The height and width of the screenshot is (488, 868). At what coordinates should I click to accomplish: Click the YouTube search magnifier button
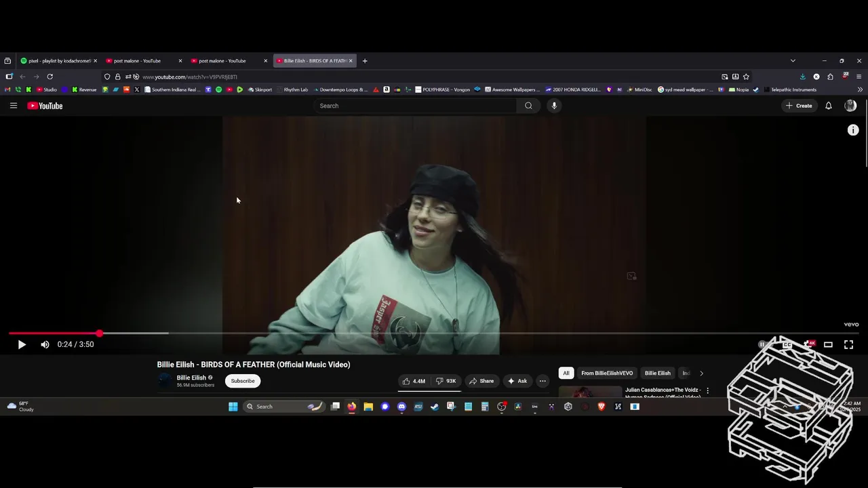pyautogui.click(x=528, y=106)
